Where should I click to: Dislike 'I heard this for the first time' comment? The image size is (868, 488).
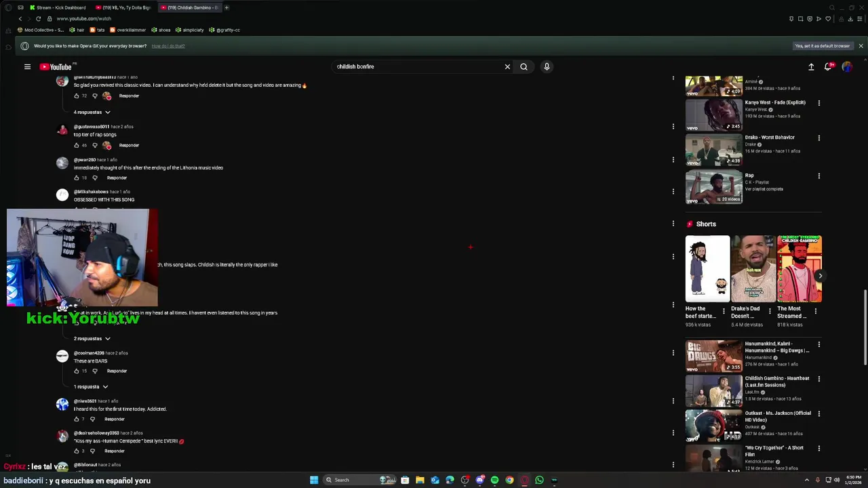click(x=92, y=419)
